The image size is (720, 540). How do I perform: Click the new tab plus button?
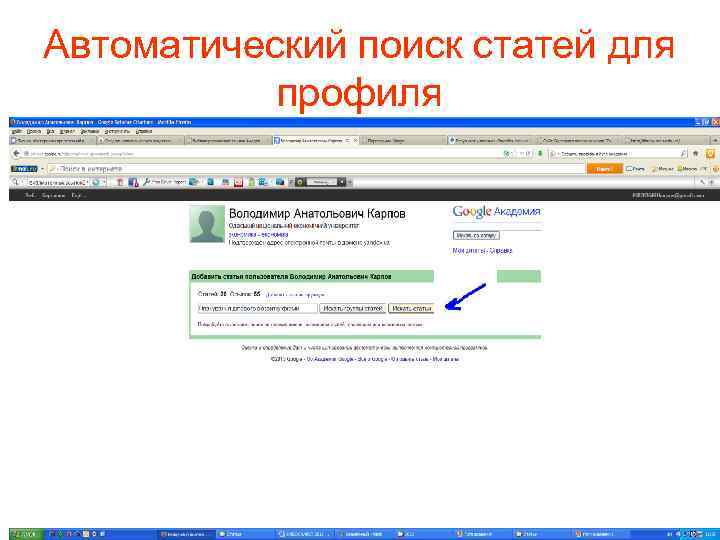tap(714, 140)
